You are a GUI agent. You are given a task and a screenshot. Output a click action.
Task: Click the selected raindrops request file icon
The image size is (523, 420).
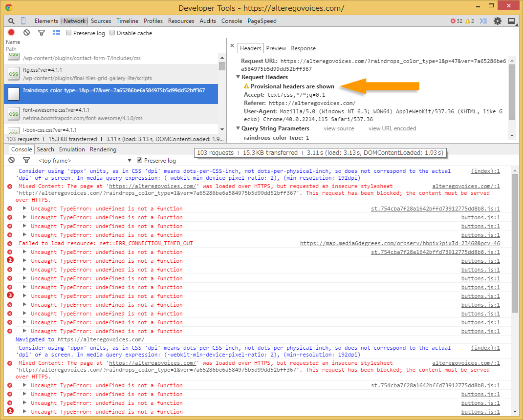point(14,94)
